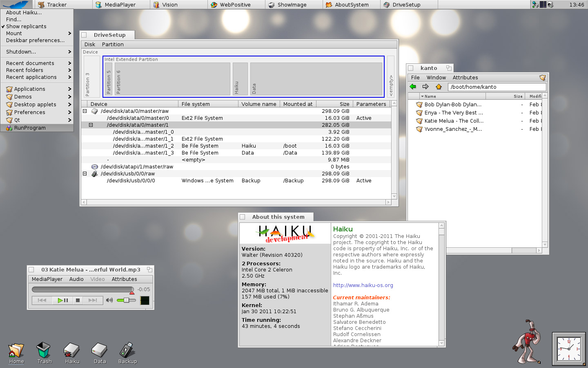The image size is (588, 368).
Task: Switch to WebPositive in the Deskbar
Action: pos(236,4)
